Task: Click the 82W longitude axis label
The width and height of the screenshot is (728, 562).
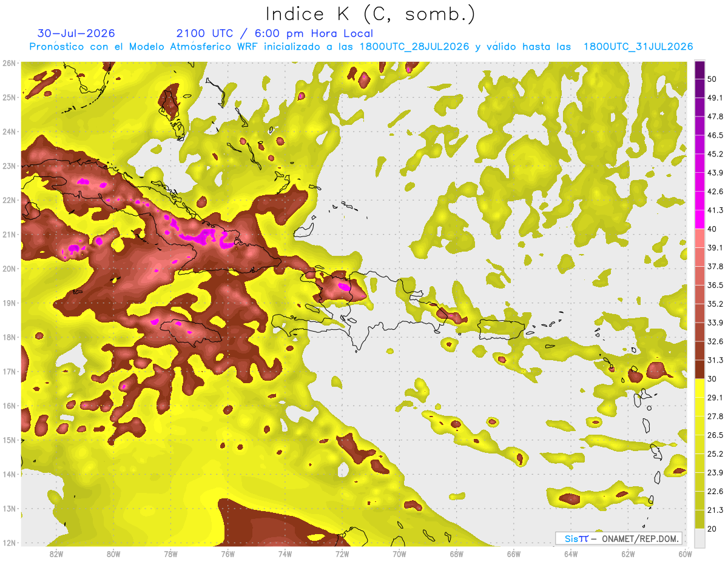Action: (56, 554)
